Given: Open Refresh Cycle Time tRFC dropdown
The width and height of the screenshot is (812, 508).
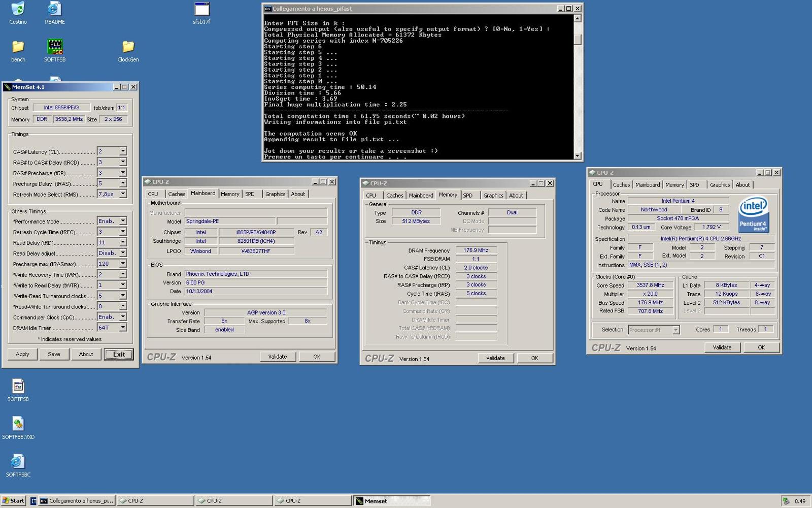Looking at the screenshot, I should tap(123, 232).
